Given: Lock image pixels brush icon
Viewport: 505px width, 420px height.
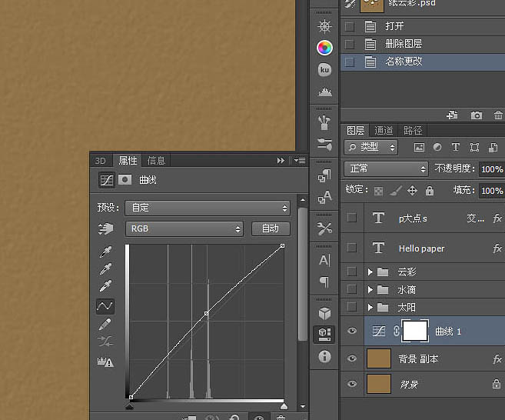Looking at the screenshot, I should (396, 191).
